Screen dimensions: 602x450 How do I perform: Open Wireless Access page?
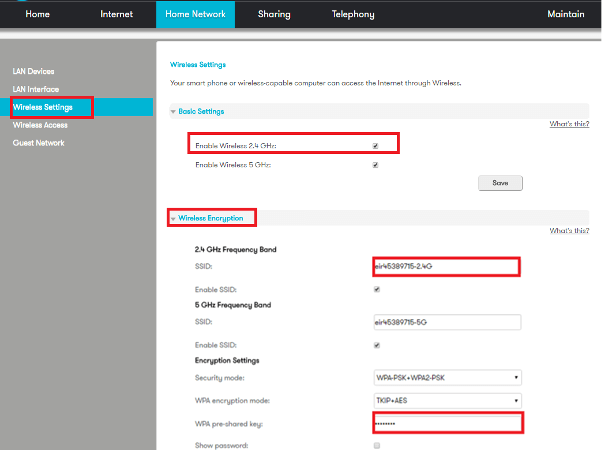coord(40,125)
